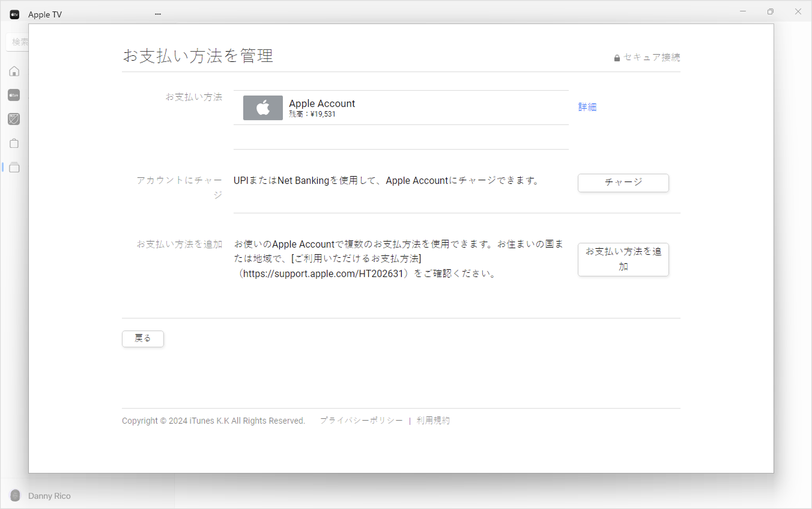Screen dimensions: 812x509
Task: Open プライバシーポリシー link
Action: [x=361, y=420]
